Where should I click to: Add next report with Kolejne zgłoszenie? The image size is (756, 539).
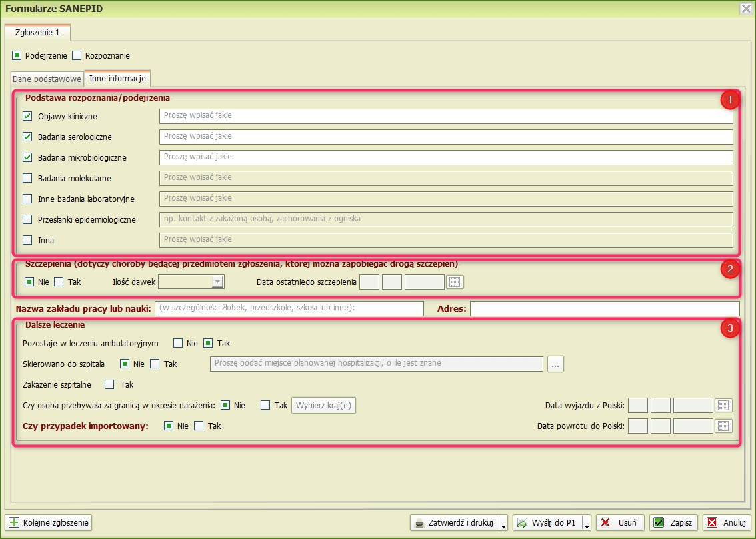click(x=49, y=523)
